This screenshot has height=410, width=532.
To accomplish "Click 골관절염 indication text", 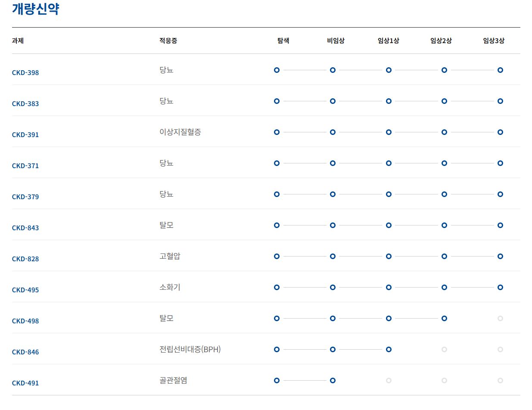I will (x=173, y=380).
